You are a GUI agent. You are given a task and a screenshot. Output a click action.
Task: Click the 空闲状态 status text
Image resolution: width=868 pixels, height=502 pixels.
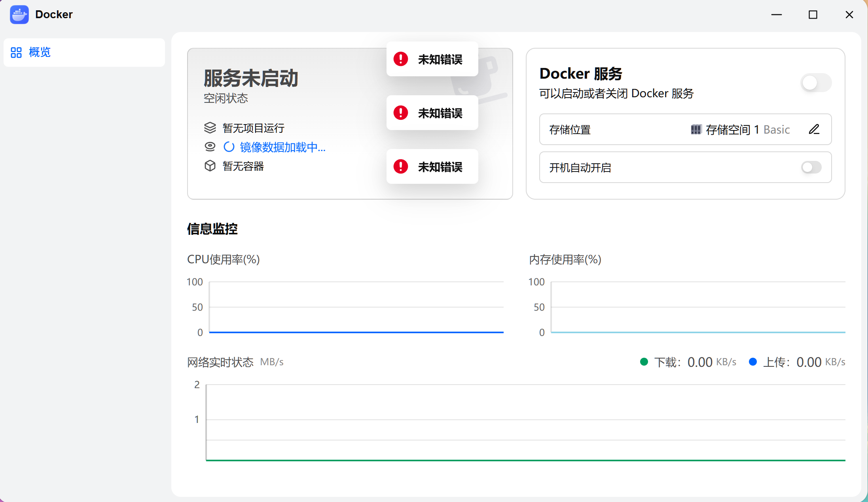[226, 98]
